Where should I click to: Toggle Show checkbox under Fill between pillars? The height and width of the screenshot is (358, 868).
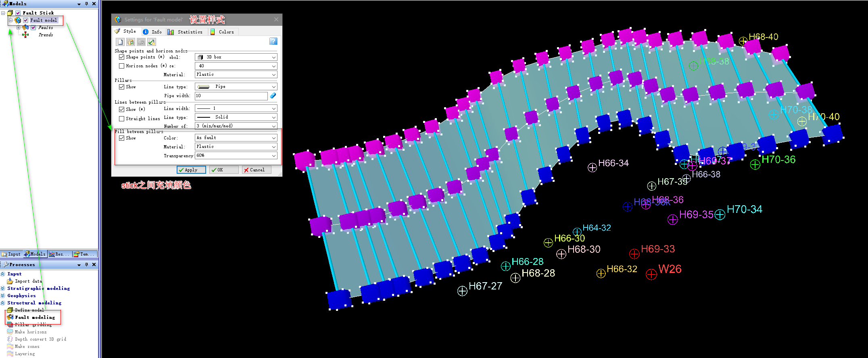pyautogui.click(x=121, y=138)
